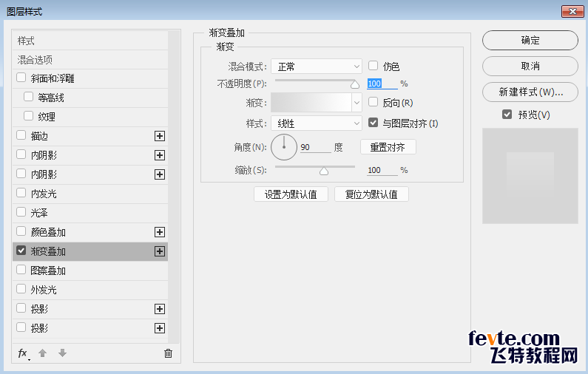Click 复位为默认值 button
The height and width of the screenshot is (374, 588).
coord(371,194)
